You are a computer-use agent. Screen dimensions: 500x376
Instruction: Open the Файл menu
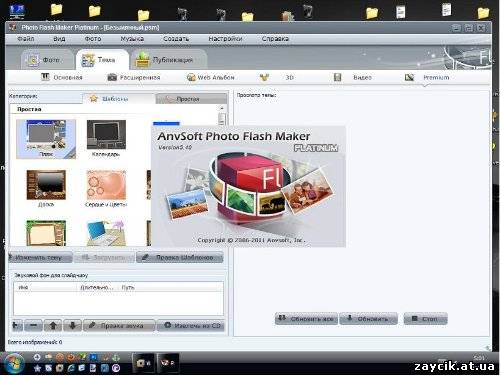point(26,39)
